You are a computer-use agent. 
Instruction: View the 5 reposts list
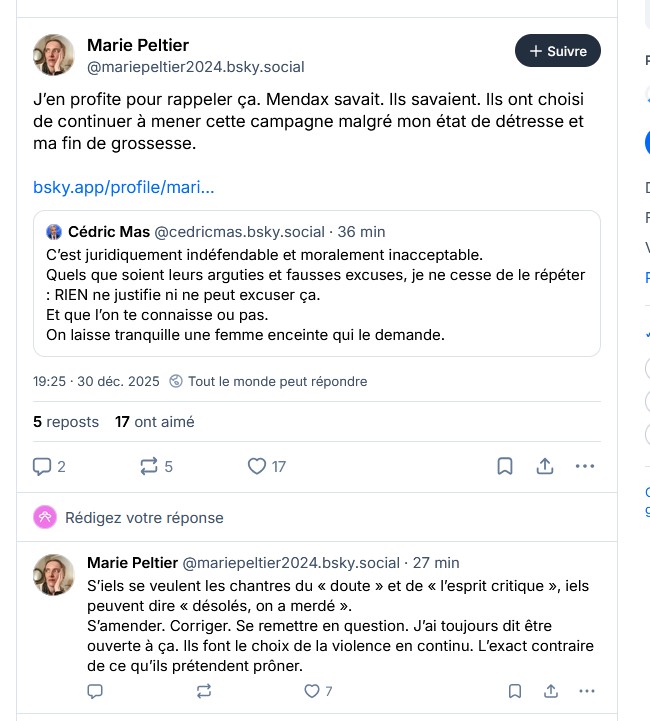(66, 422)
